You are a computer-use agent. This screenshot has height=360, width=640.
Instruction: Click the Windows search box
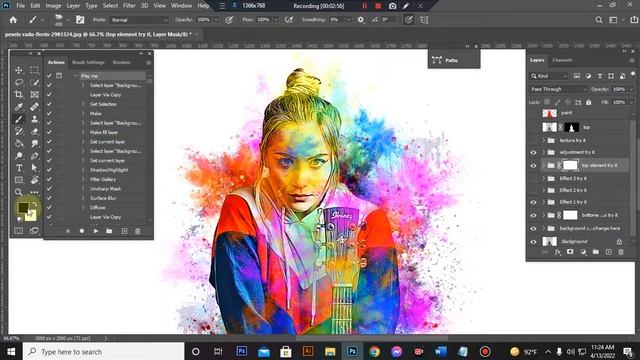click(x=104, y=352)
